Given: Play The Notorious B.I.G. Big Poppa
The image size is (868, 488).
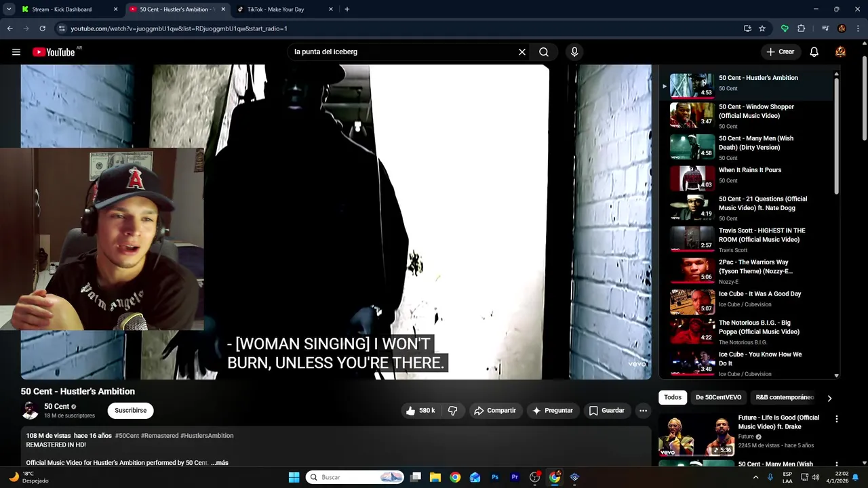Looking at the screenshot, I should pyautogui.click(x=746, y=332).
